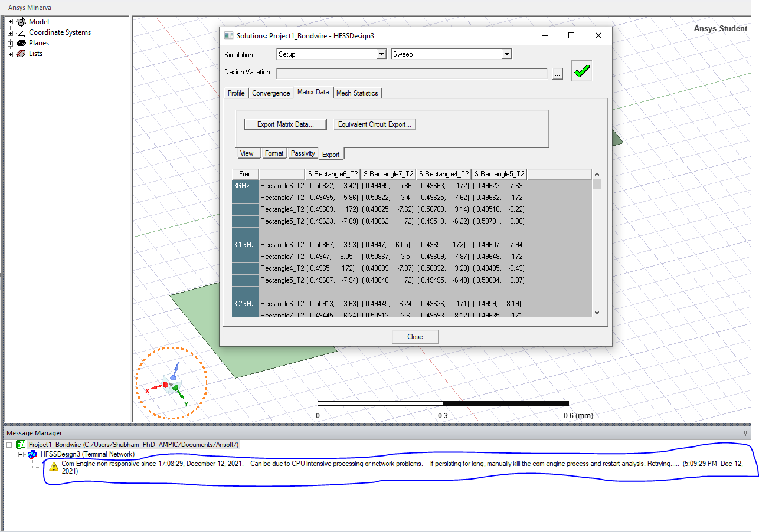
Task: Click the Coordinate Systems axes icon
Action: [21, 32]
